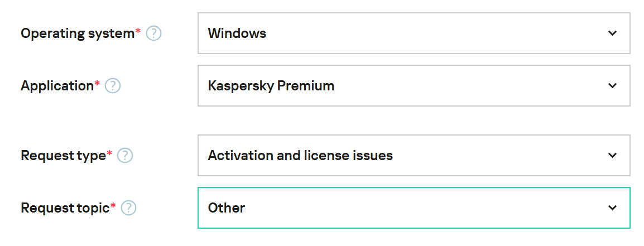The height and width of the screenshot is (246, 644).
Task: Click the arrow icon on the Activation and license issues field
Action: (x=612, y=156)
